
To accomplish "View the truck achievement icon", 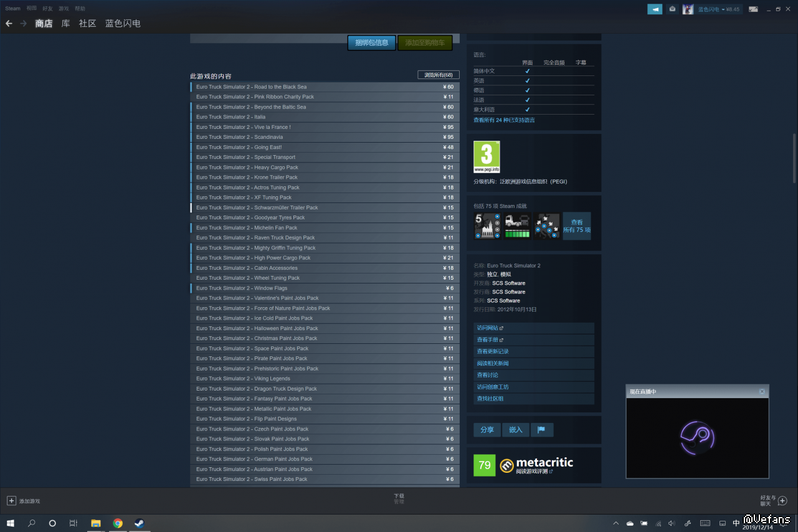I will click(x=517, y=226).
